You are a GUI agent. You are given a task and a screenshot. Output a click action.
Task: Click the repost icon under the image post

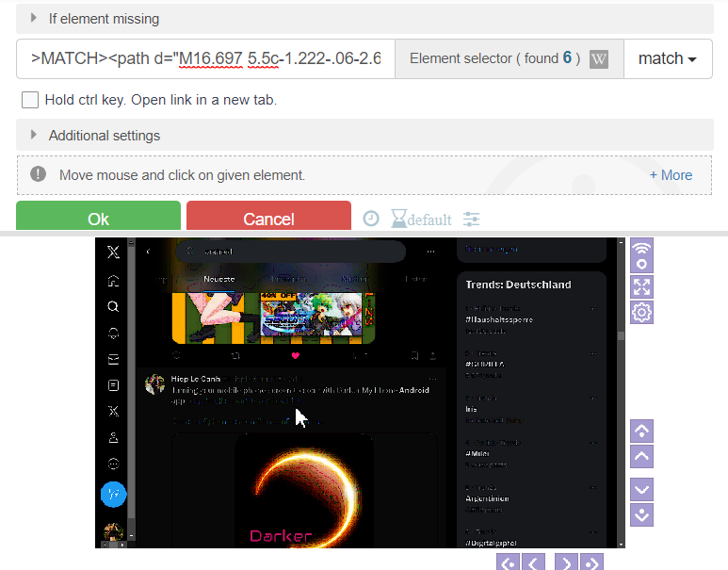[235, 356]
